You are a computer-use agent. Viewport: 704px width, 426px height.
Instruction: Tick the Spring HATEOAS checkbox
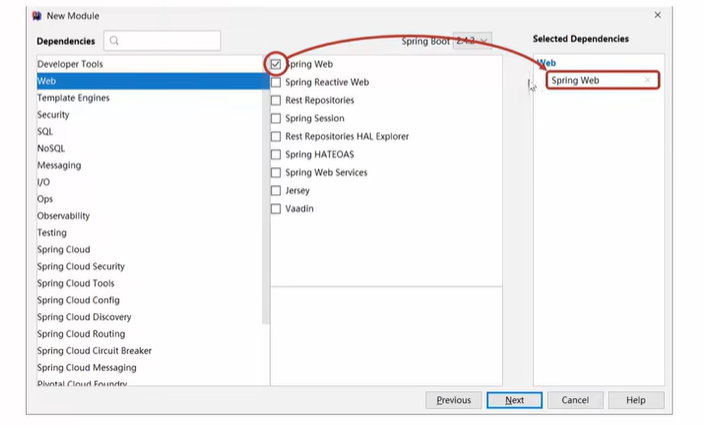(x=276, y=154)
